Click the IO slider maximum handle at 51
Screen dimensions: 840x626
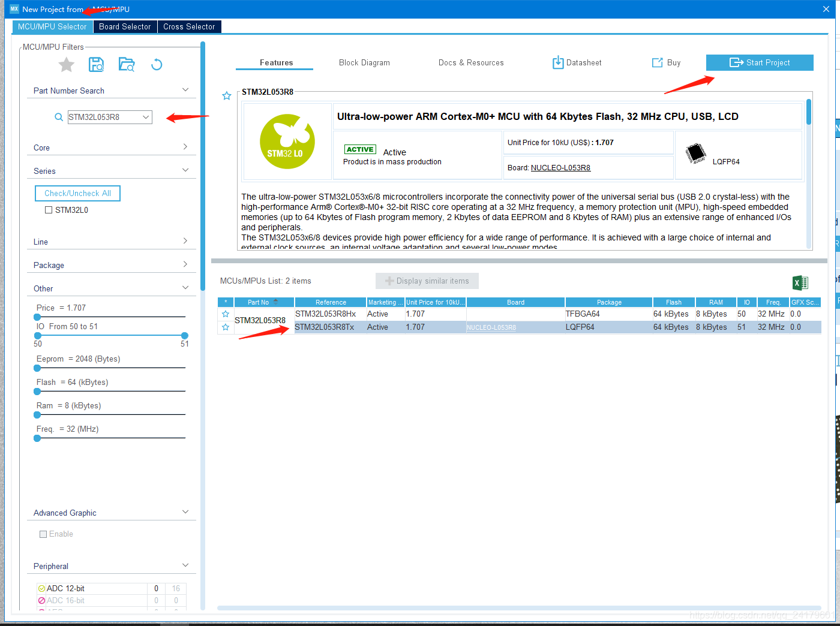(184, 335)
